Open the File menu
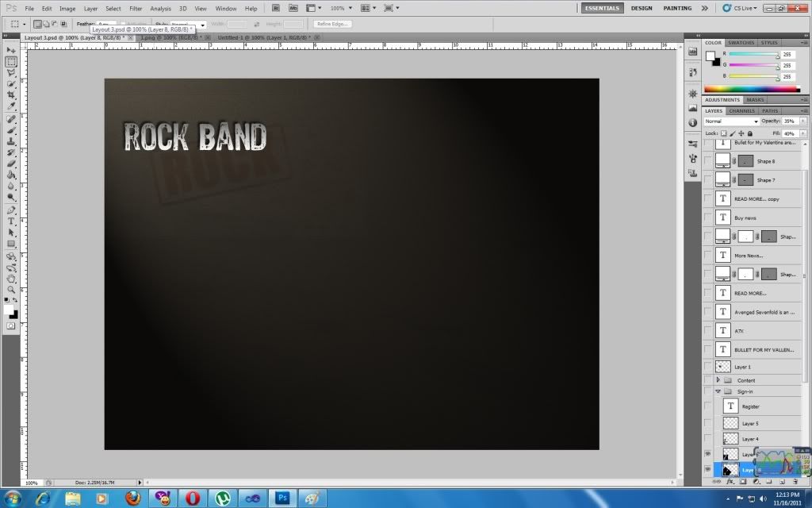The image size is (812, 508). pos(29,8)
